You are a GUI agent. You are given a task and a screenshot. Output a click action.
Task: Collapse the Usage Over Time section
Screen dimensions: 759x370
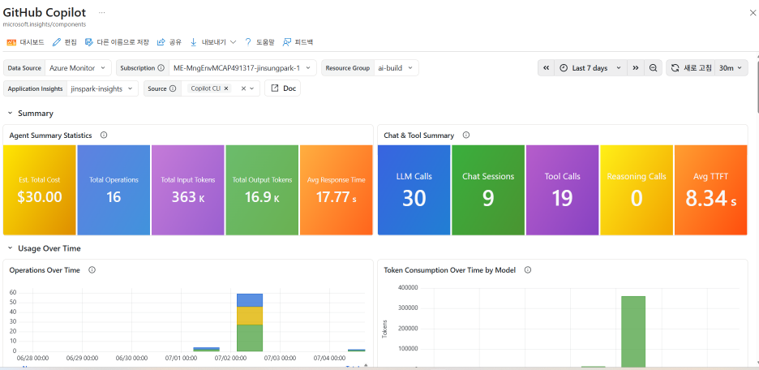tap(10, 248)
